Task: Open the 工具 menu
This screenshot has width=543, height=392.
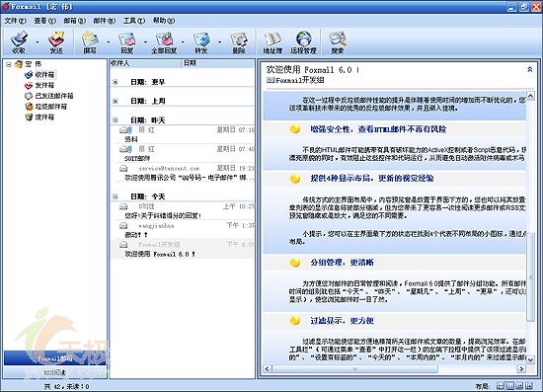Action: pyautogui.click(x=134, y=21)
